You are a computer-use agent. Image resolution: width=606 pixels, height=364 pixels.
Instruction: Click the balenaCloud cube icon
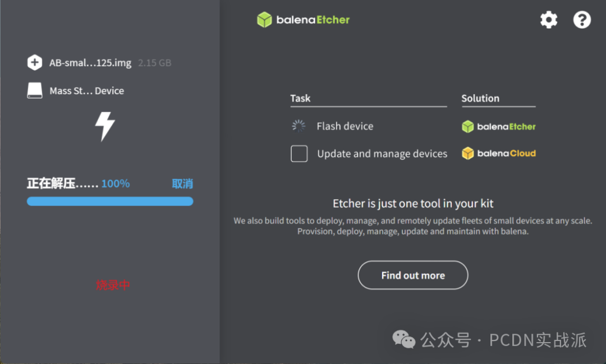467,153
